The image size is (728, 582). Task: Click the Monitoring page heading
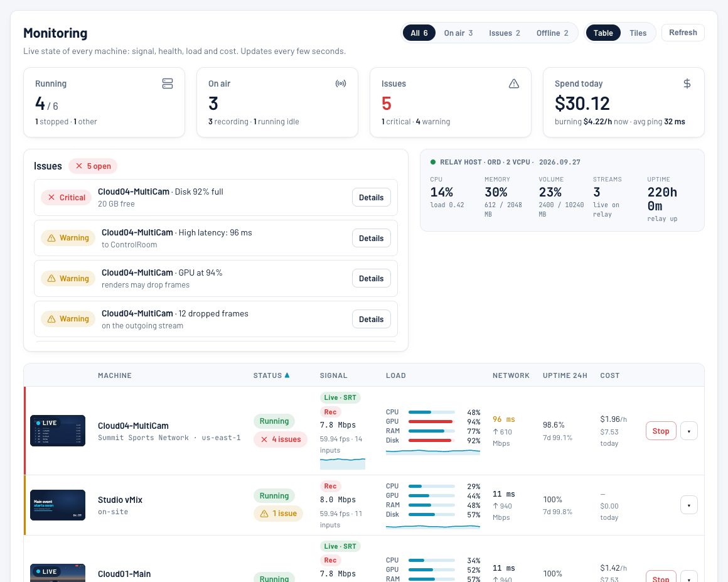pos(55,33)
